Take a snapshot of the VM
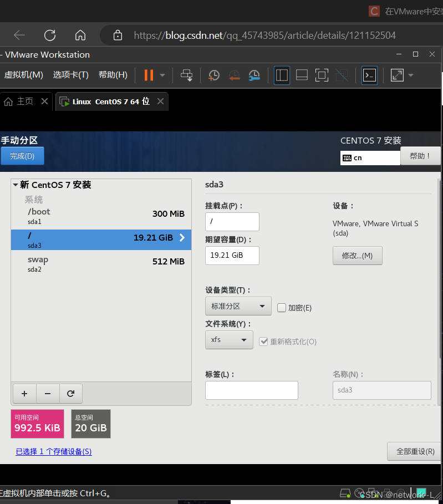The image size is (443, 504). [214, 75]
